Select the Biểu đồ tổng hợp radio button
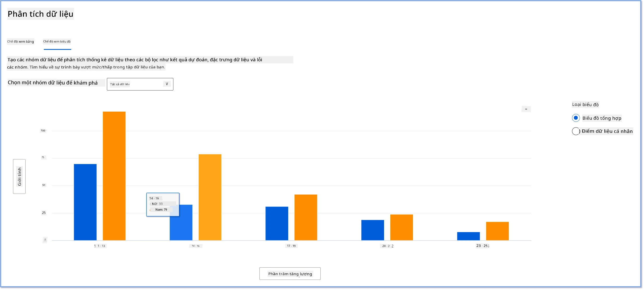644x290 pixels. click(x=576, y=118)
